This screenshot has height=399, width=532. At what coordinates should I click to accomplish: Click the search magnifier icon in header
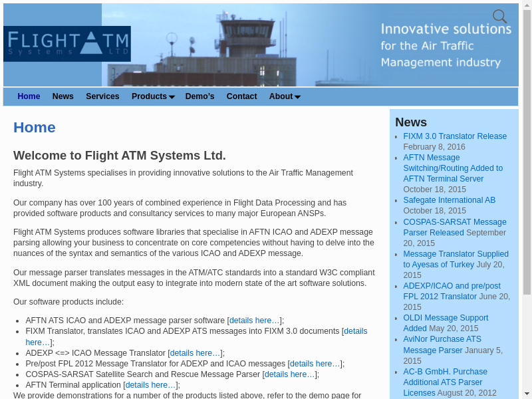coord(499,17)
